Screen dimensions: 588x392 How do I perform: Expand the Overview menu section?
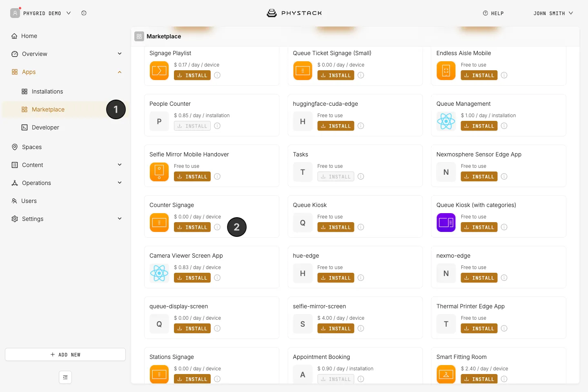(120, 54)
